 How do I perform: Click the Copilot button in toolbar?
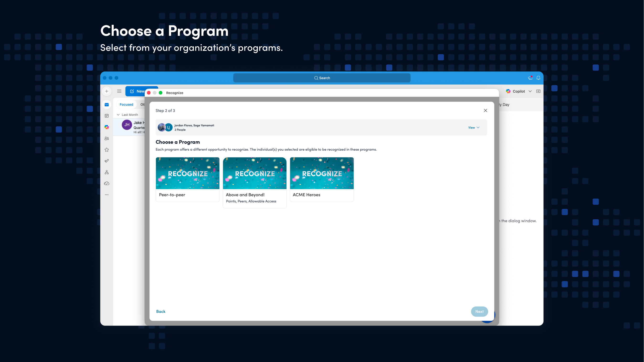(x=515, y=91)
